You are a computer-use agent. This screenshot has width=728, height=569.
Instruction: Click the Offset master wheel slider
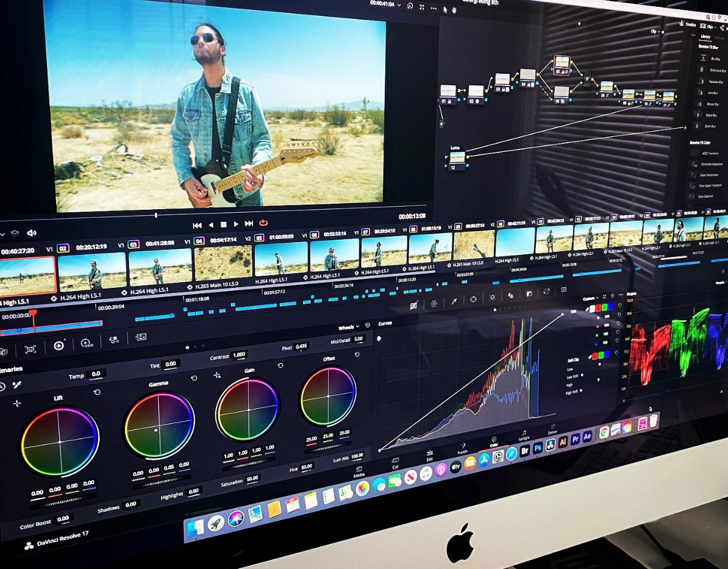[327, 447]
